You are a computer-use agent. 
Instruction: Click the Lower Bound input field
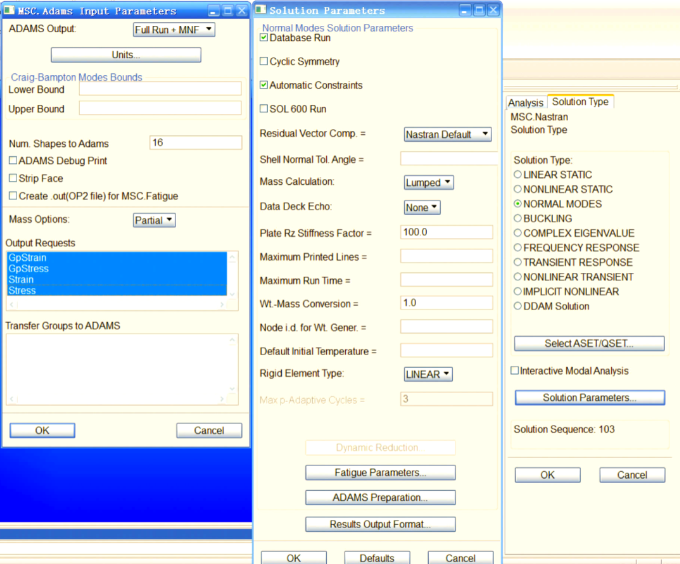point(160,88)
